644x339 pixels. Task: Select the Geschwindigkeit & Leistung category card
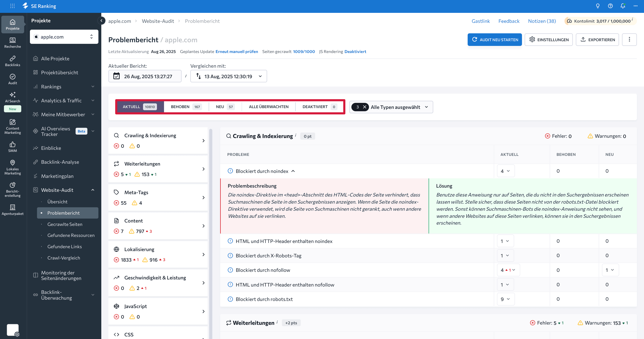(x=158, y=283)
